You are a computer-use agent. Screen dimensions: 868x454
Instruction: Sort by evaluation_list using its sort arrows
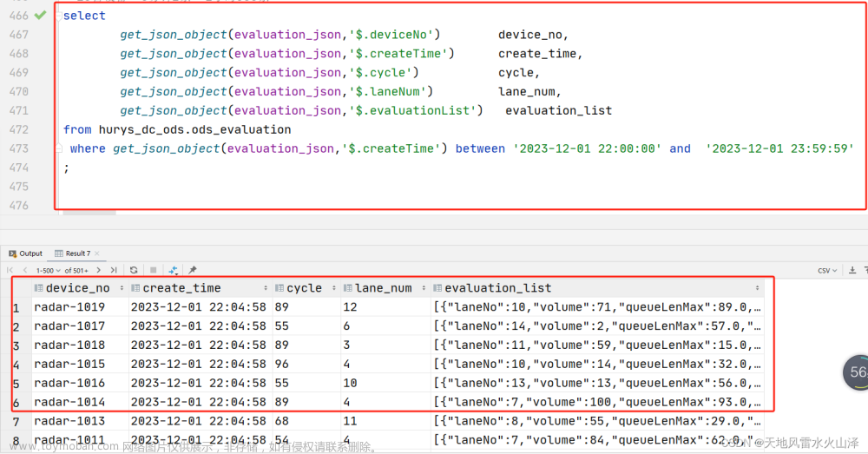click(757, 288)
